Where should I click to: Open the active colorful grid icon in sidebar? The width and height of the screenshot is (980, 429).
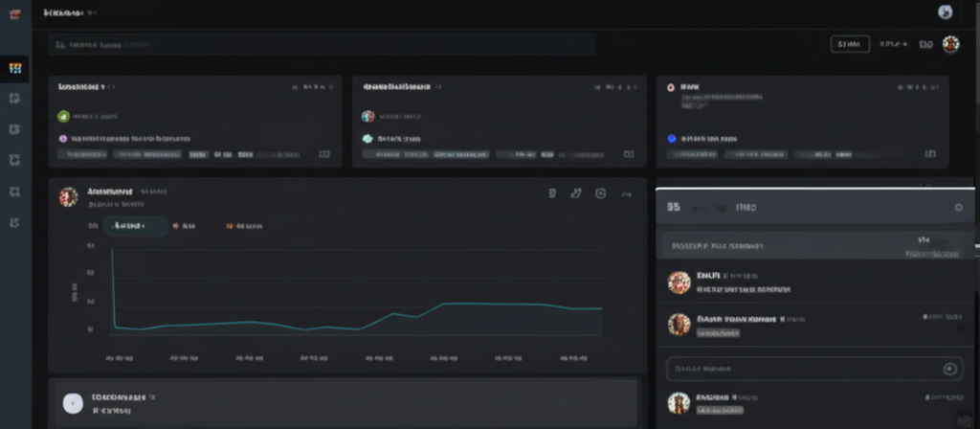pyautogui.click(x=14, y=68)
